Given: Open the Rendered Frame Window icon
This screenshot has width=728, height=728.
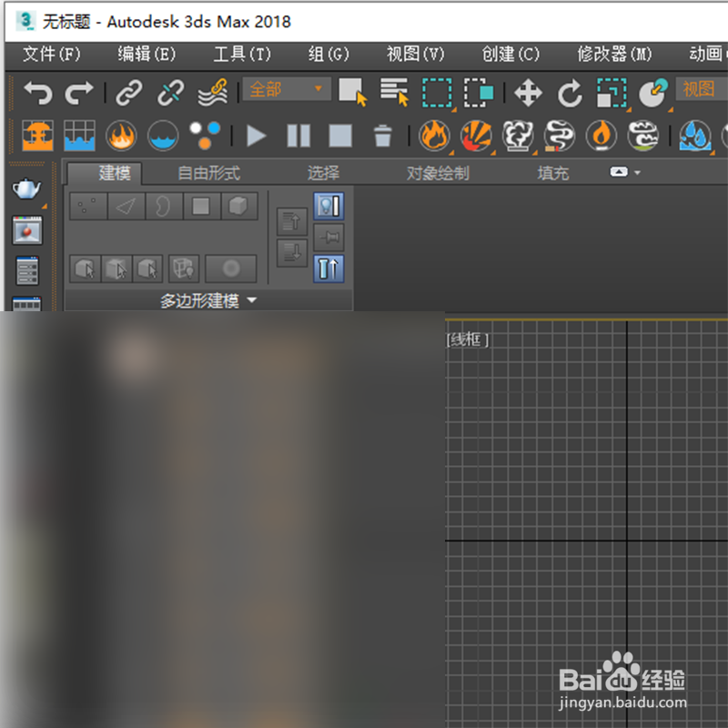Looking at the screenshot, I should pos(27,230).
